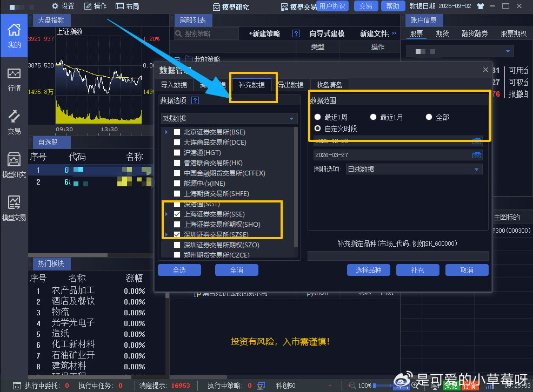This screenshot has width=533, height=392.
Task: Switch to the 导入数据 tab
Action: tap(174, 85)
